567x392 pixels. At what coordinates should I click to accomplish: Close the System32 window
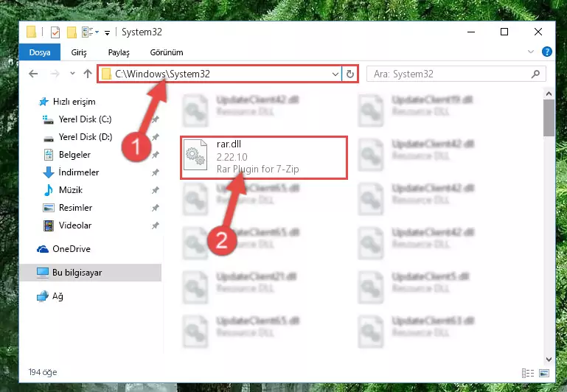(538, 32)
